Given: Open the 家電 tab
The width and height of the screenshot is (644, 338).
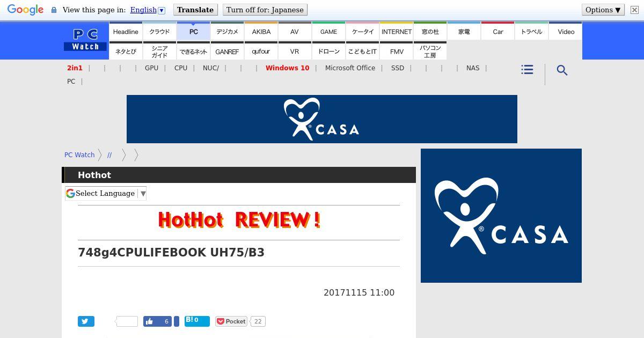Looking at the screenshot, I should [x=464, y=31].
